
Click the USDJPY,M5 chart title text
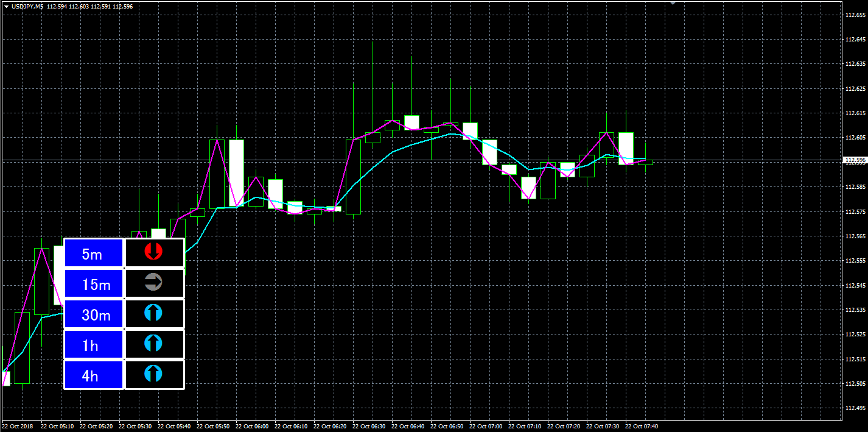tap(27, 6)
